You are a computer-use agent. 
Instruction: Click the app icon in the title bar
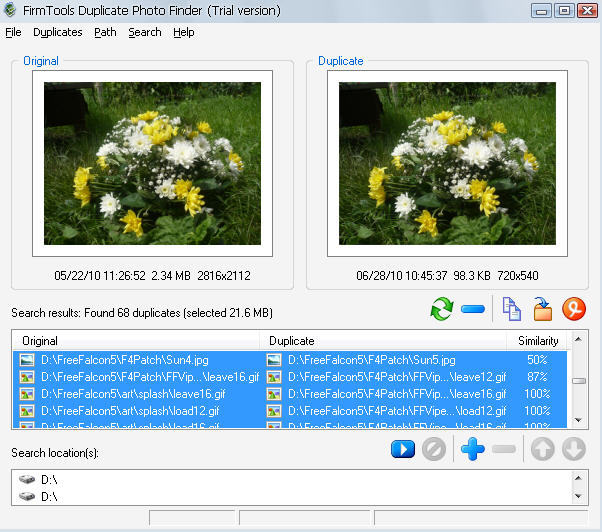(10, 10)
